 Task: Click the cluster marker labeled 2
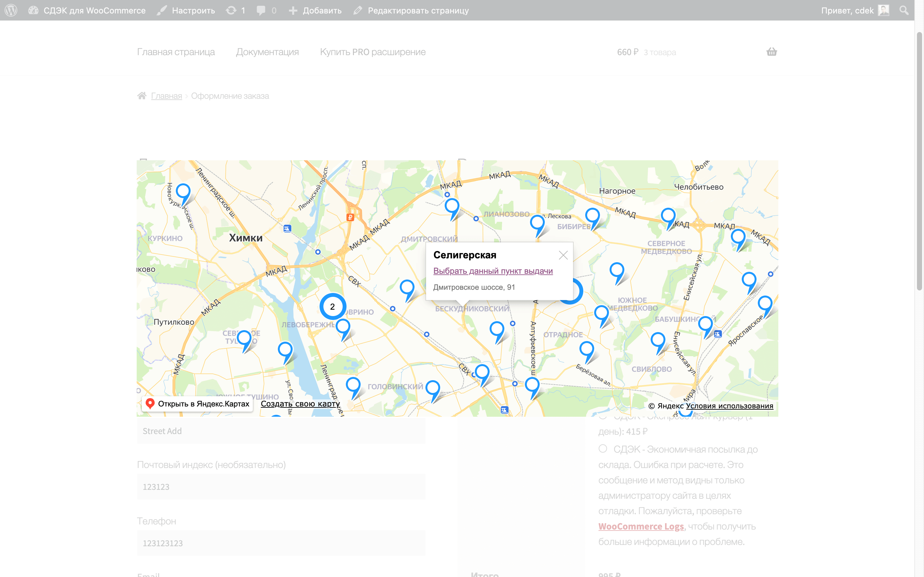click(x=332, y=306)
